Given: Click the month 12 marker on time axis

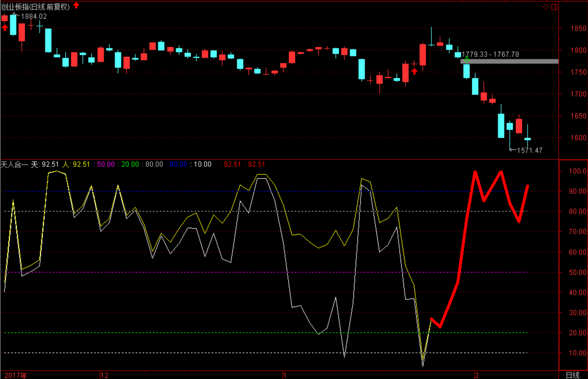Looking at the screenshot, I should click(104, 375).
